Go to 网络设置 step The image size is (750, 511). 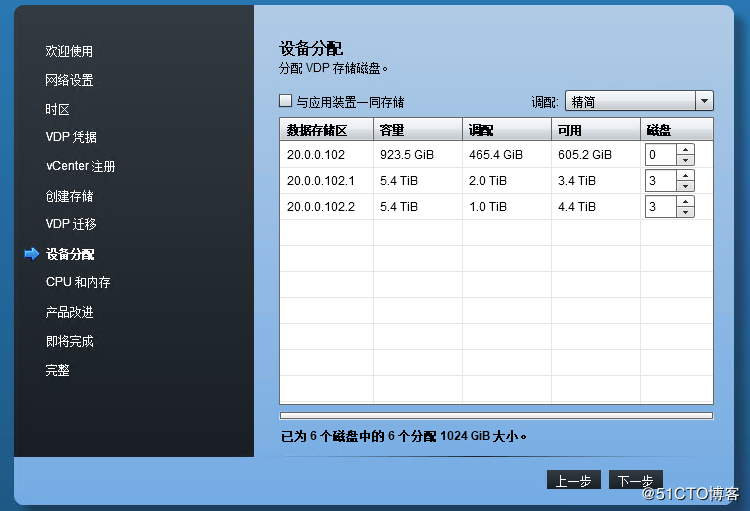(x=69, y=80)
